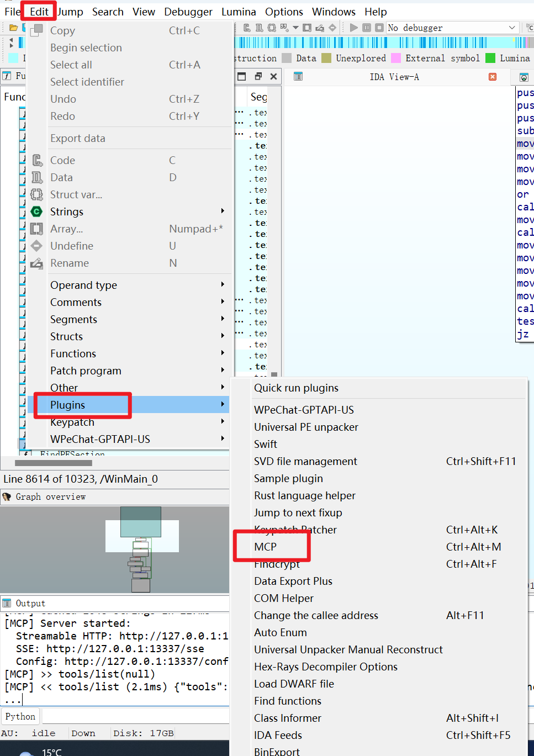Viewport: 534px width, 756px height.
Task: Open the Jump menu
Action: pos(70,12)
